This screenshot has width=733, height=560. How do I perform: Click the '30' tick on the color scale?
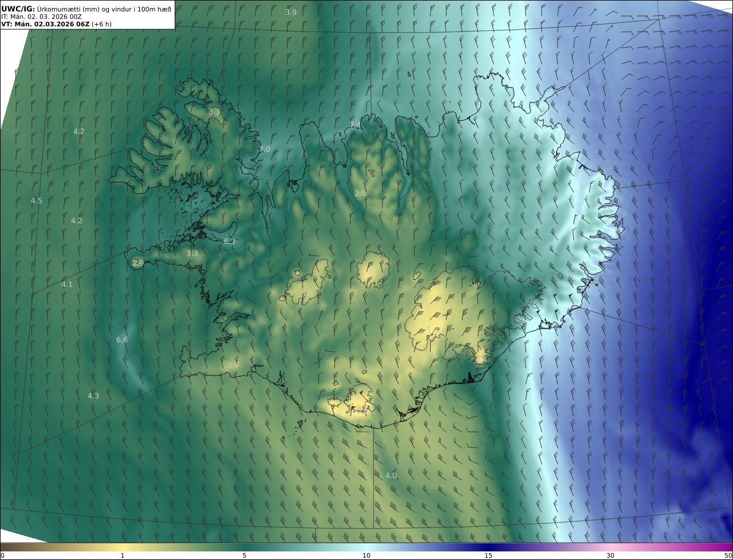[x=610, y=555]
